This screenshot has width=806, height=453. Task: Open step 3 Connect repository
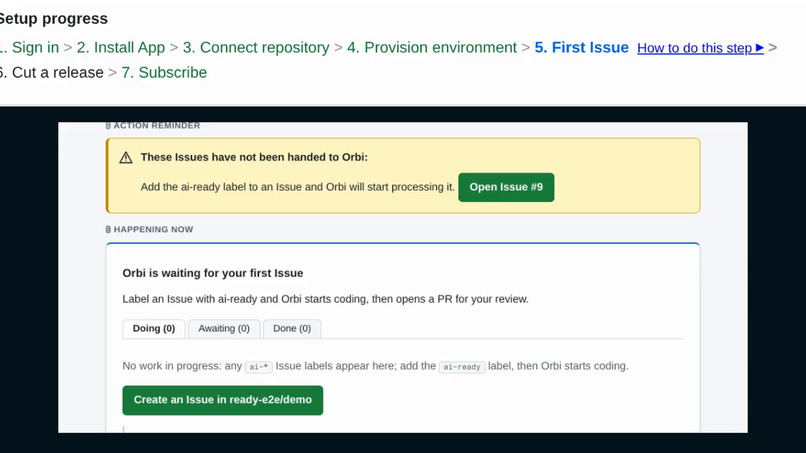click(x=256, y=47)
